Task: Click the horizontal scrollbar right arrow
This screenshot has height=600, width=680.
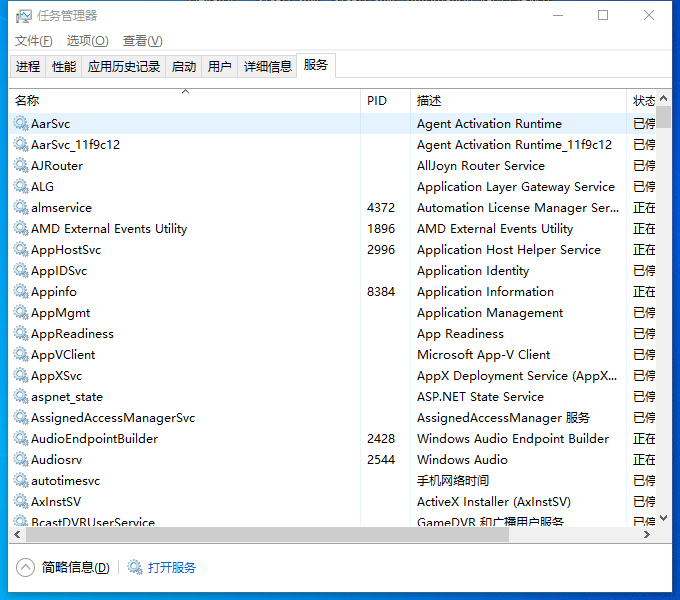Action: (647, 535)
